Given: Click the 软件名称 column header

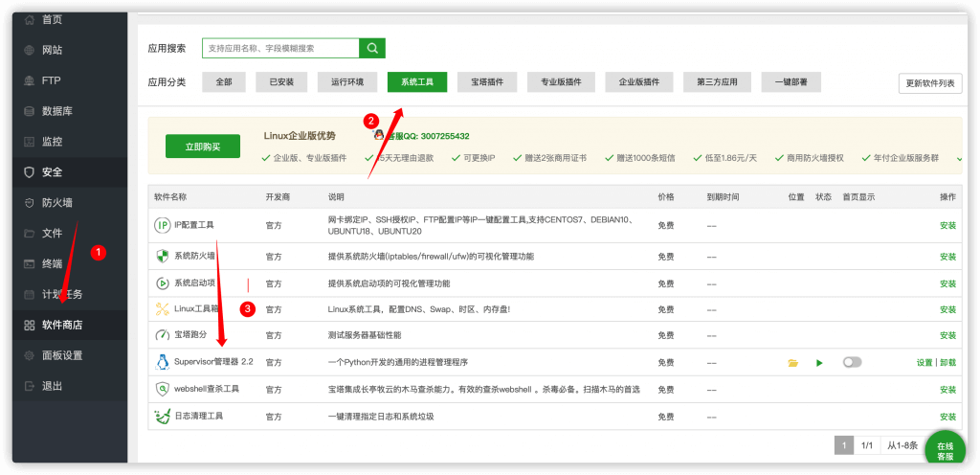Looking at the screenshot, I should (170, 197).
